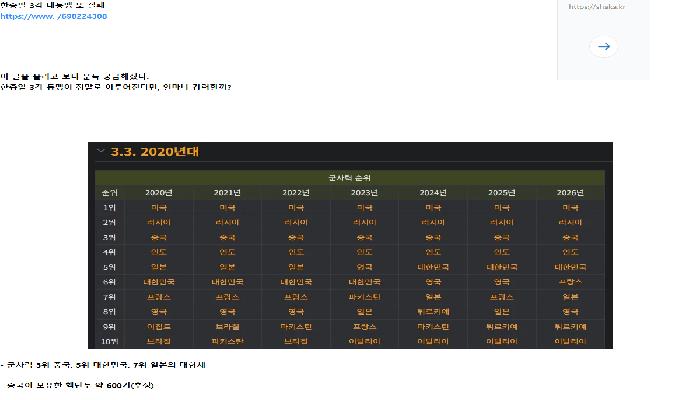Open 일본 in the 2020년 5위 cell
The width and height of the screenshot is (700, 400).
(159, 267)
